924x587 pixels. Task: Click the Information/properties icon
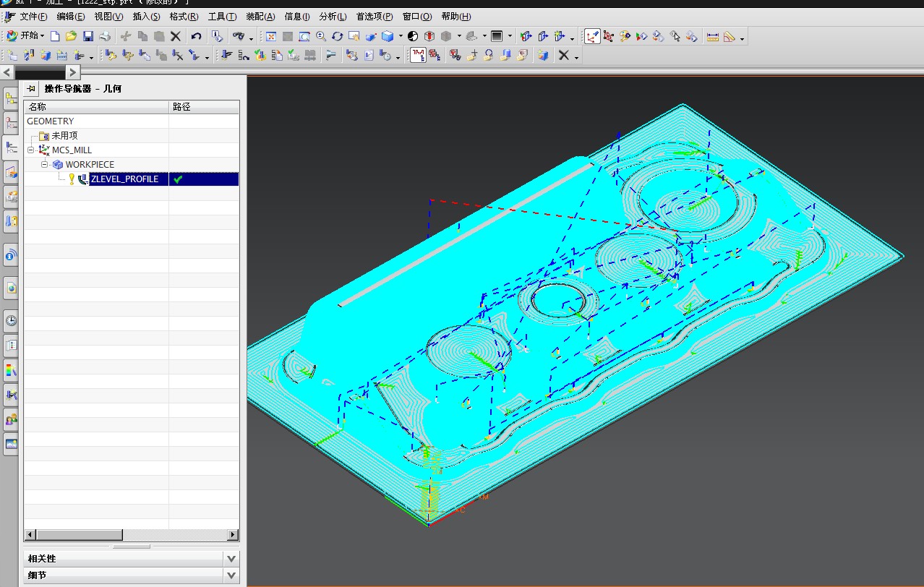coord(217,35)
